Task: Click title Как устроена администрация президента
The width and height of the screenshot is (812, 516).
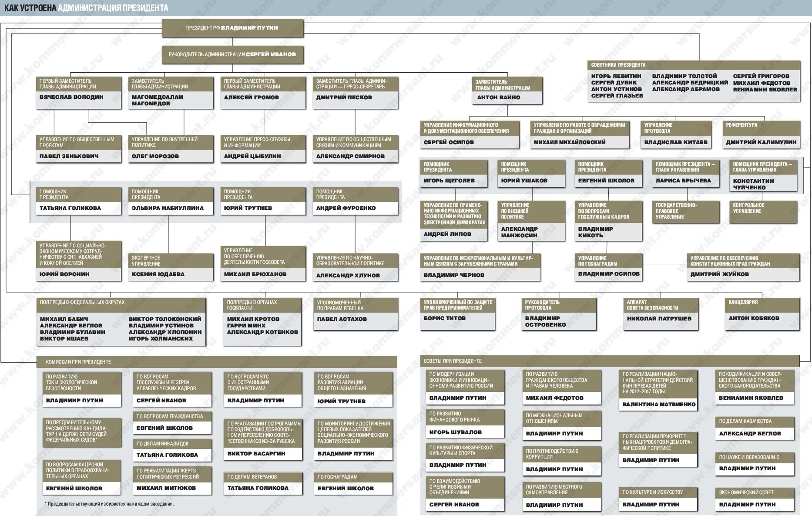Action: [86, 8]
